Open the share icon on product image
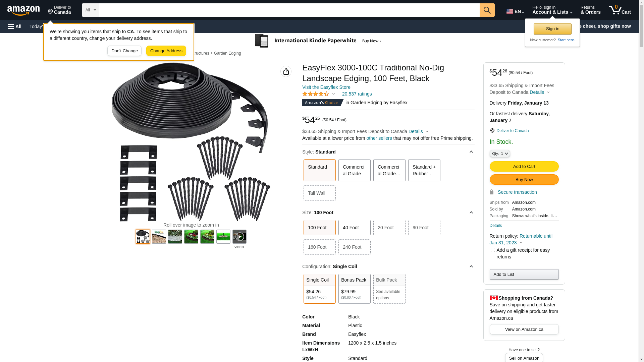The width and height of the screenshot is (644, 362). tap(286, 71)
